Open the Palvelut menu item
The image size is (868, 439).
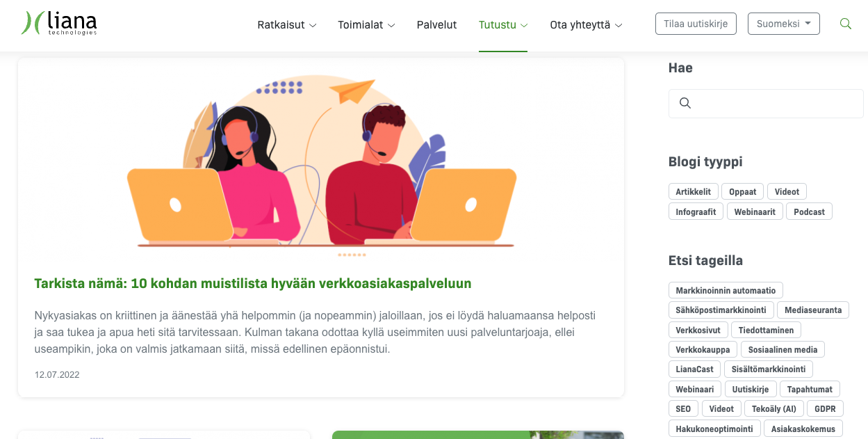[x=436, y=24]
